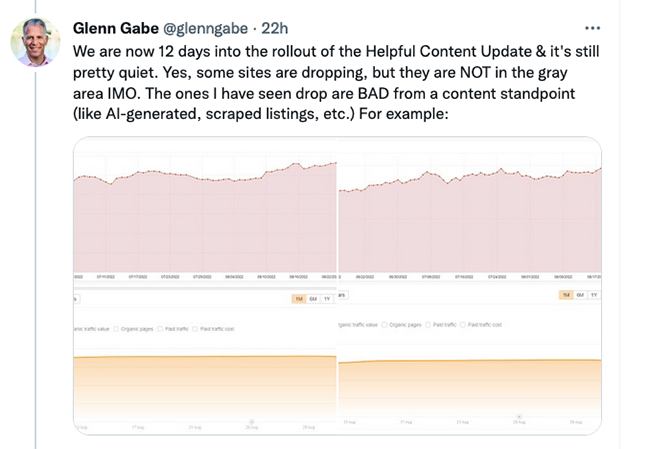
Task: Select the highlighted 1M tab in right chart
Action: 566,295
